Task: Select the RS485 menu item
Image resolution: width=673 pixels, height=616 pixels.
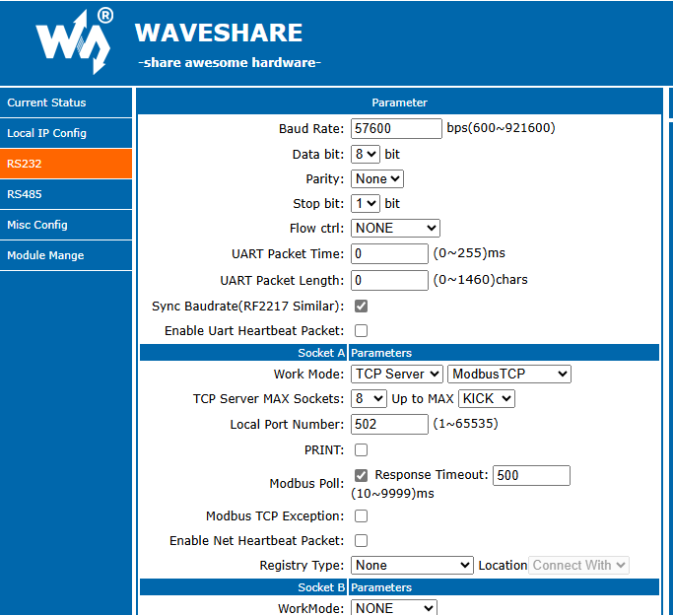Action: click(x=25, y=194)
